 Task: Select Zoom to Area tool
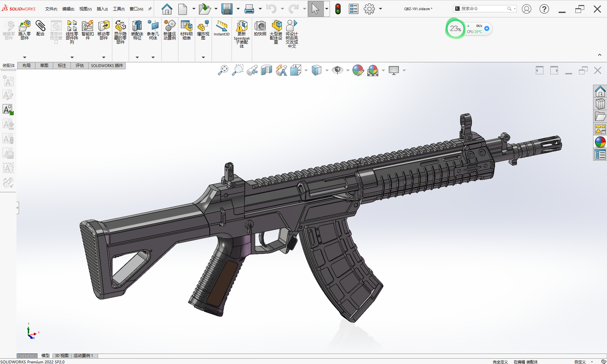click(238, 70)
